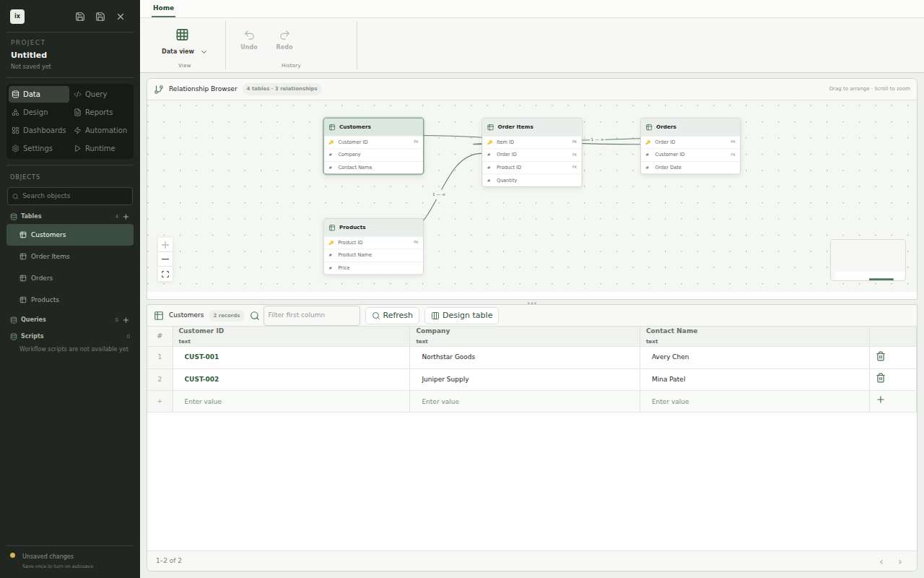Click the Orders node header in diagram

(x=691, y=127)
